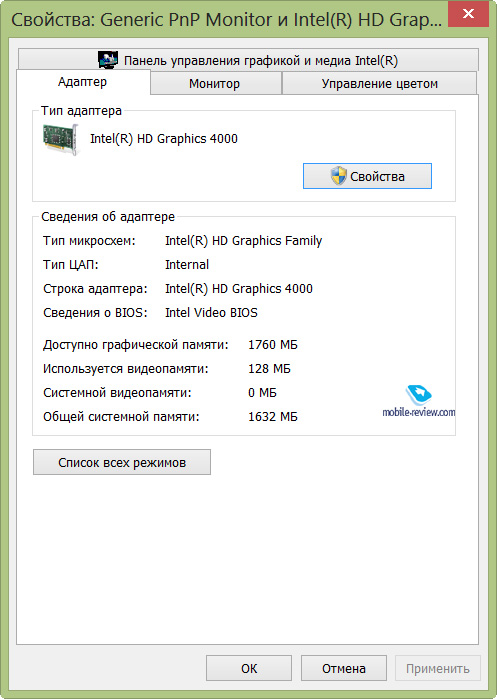Click the Intel graphics panel monitor icon
The image size is (497, 699).
[108, 60]
